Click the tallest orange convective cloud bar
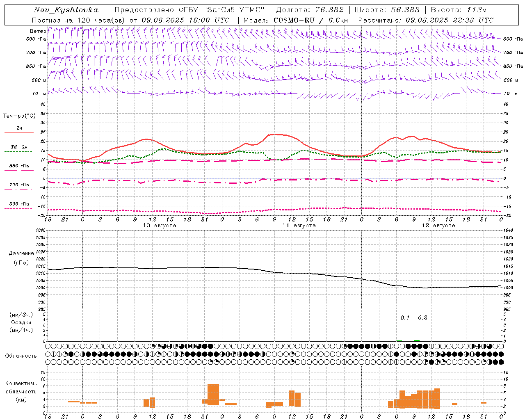525x420 pixels. click(213, 394)
